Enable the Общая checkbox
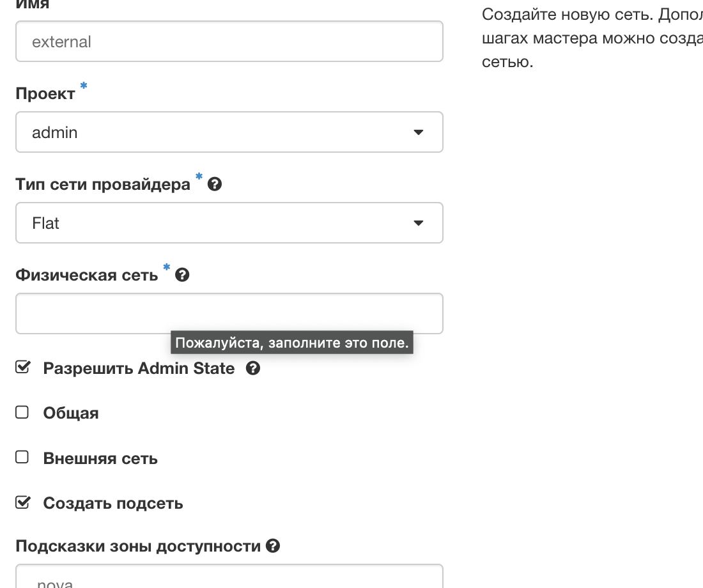The height and width of the screenshot is (588, 703). pos(22,412)
